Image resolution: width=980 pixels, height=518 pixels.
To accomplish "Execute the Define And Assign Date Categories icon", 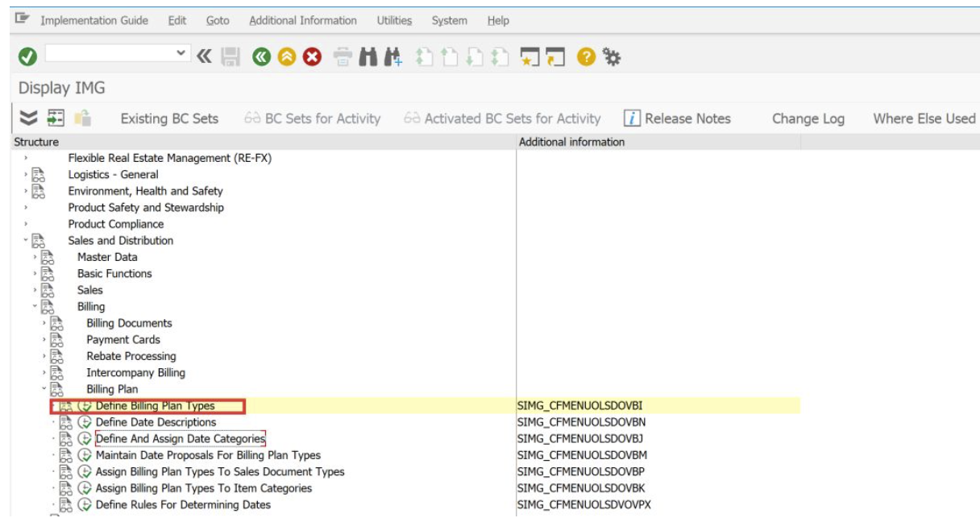I will 85,439.
